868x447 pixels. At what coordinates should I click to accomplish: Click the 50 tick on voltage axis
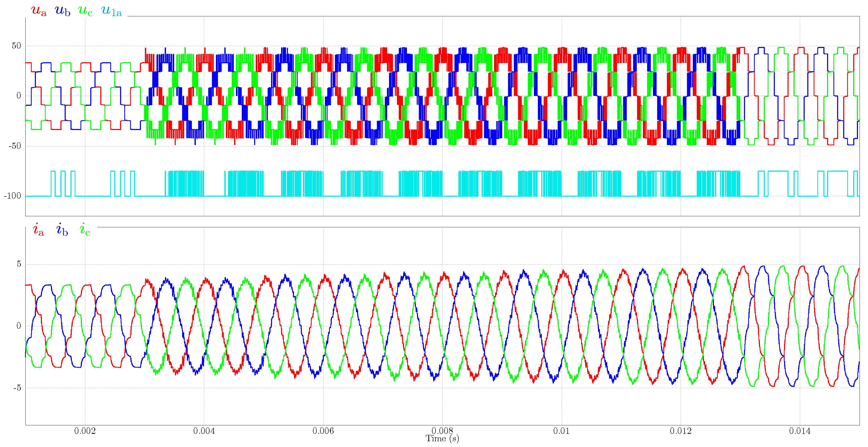16,46
